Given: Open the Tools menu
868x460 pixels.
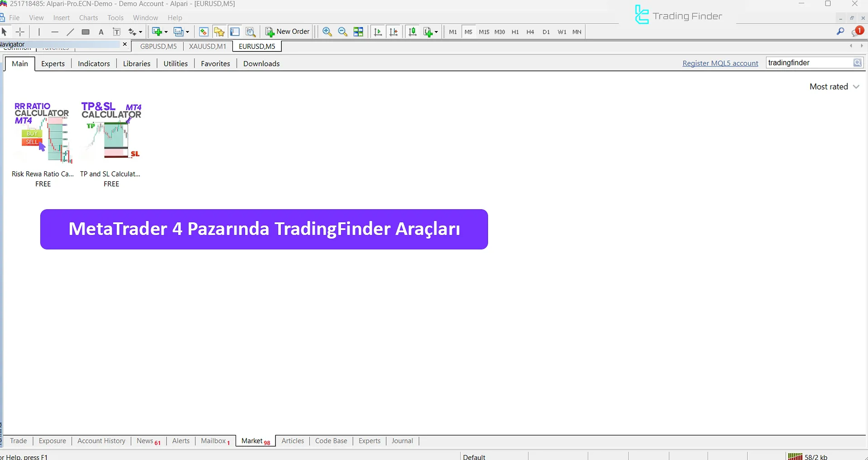Looking at the screenshot, I should coord(115,18).
